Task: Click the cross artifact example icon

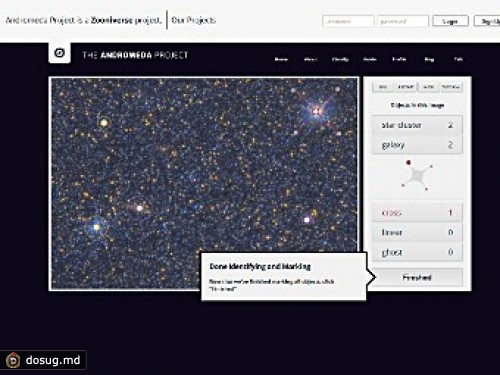Action: coord(417,176)
